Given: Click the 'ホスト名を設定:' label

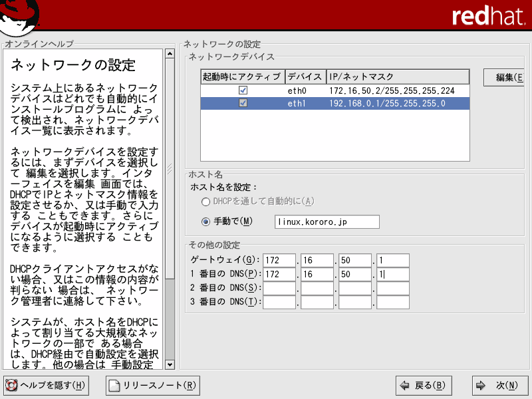Looking at the screenshot, I should (x=224, y=187).
